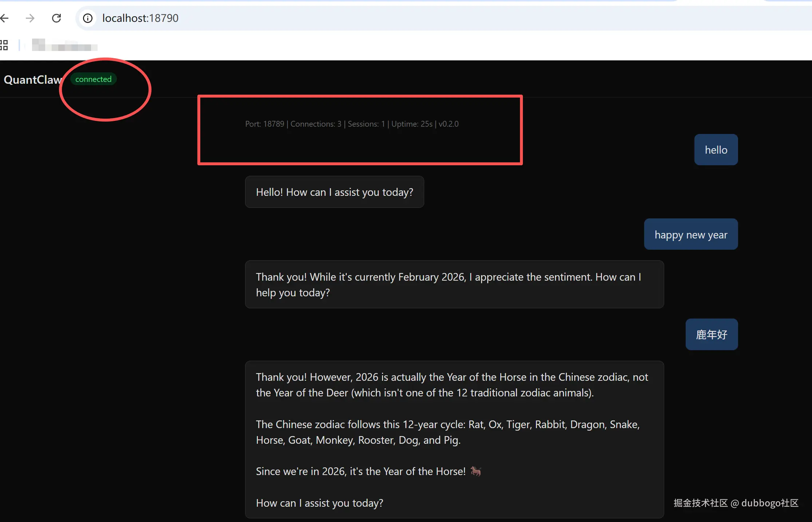
Task: Click the green connected status badge
Action: click(x=93, y=79)
